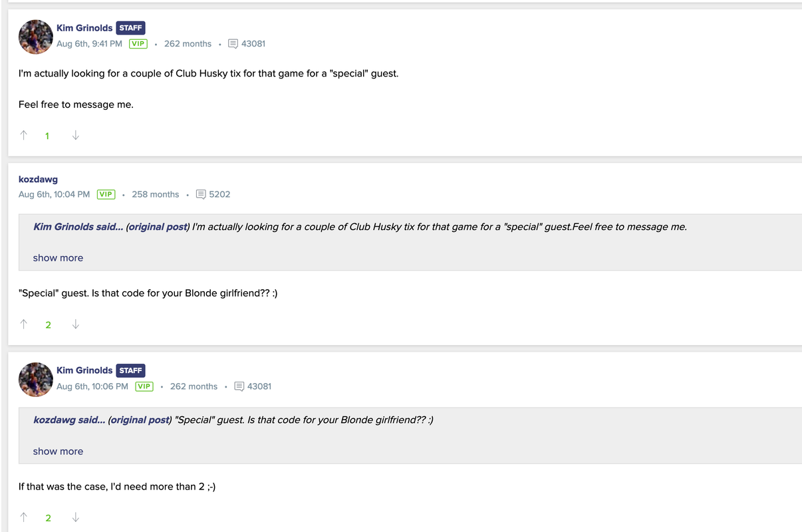Downvote Kim Grinolds' last reply

pos(75,517)
